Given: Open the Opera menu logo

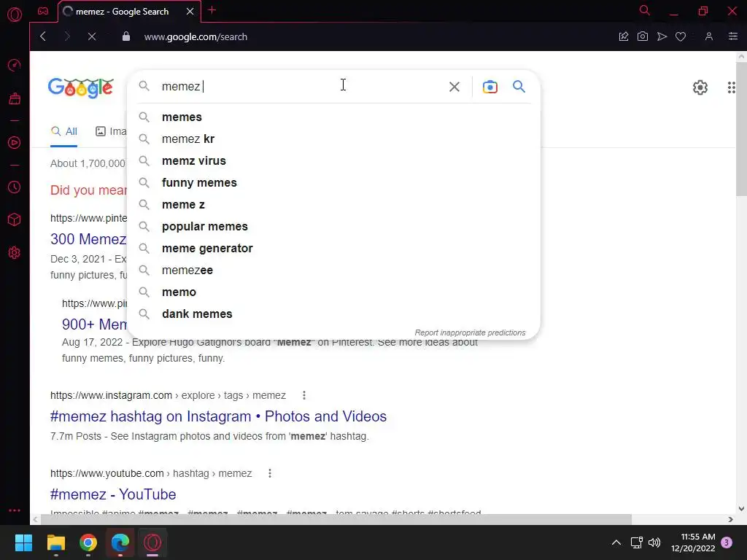Looking at the screenshot, I should click(x=15, y=15).
